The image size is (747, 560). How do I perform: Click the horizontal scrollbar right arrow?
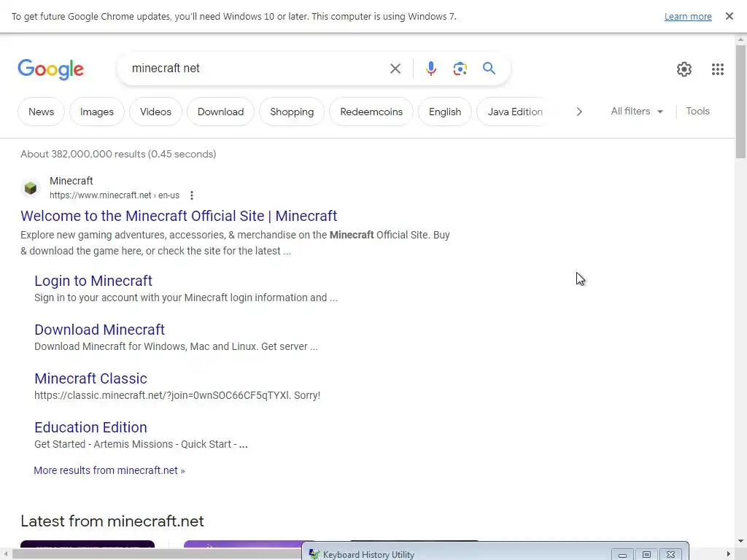(x=729, y=554)
